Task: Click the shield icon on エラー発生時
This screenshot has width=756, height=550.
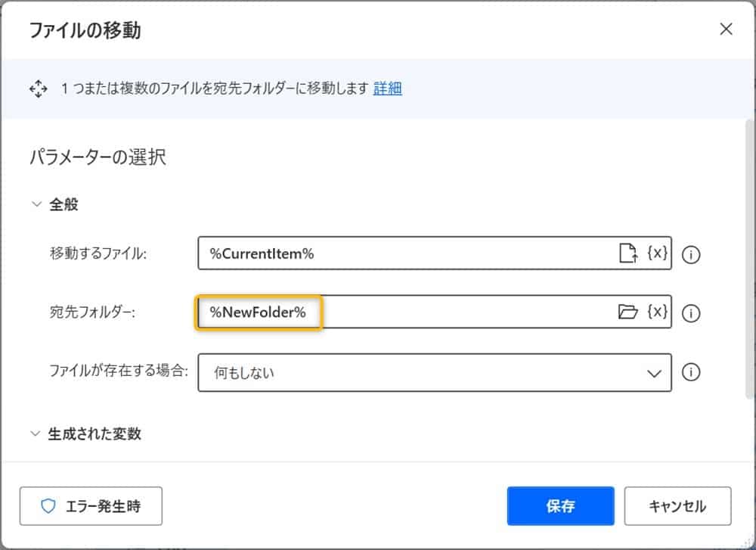Action: click(x=49, y=506)
